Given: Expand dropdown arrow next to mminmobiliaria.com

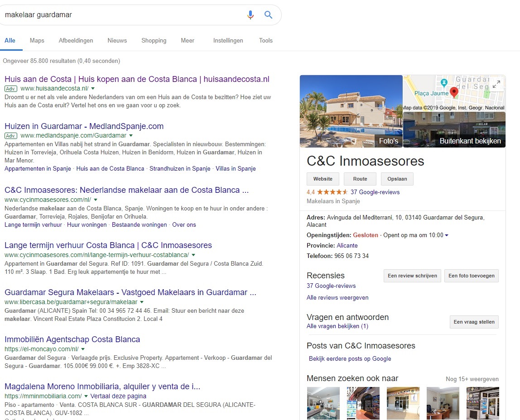Looking at the screenshot, I should (x=86, y=396).
